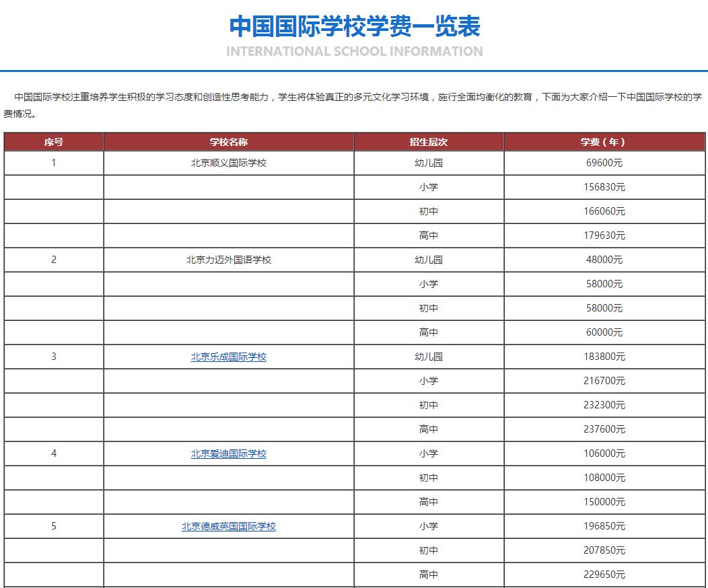The width and height of the screenshot is (708, 588).
Task: Click serial number 1 cell
Action: [54, 163]
